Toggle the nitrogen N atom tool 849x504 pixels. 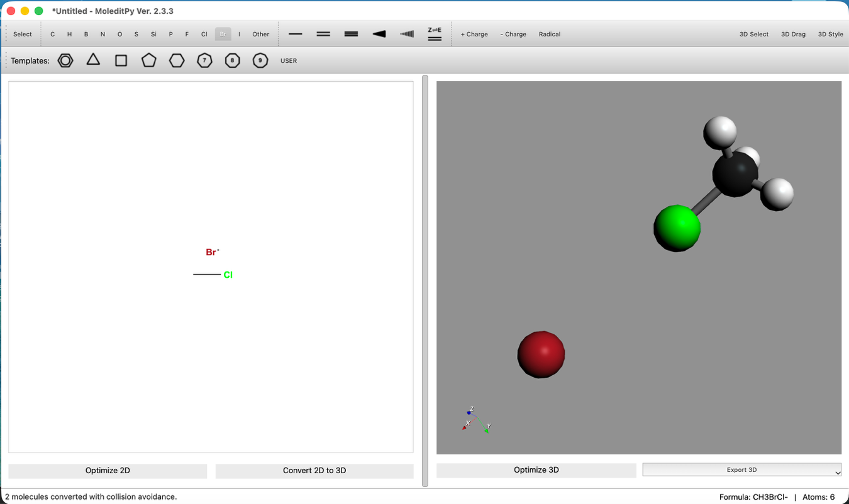103,34
